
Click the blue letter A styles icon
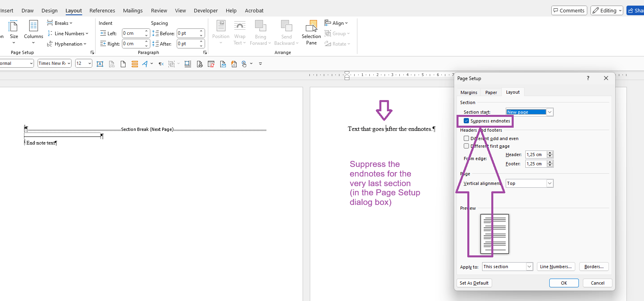(x=145, y=64)
